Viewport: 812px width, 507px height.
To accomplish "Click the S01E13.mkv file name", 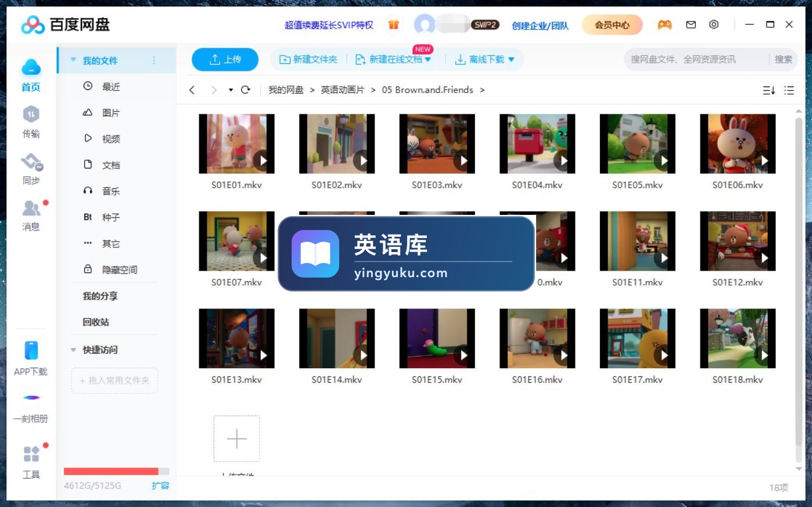I will click(236, 379).
